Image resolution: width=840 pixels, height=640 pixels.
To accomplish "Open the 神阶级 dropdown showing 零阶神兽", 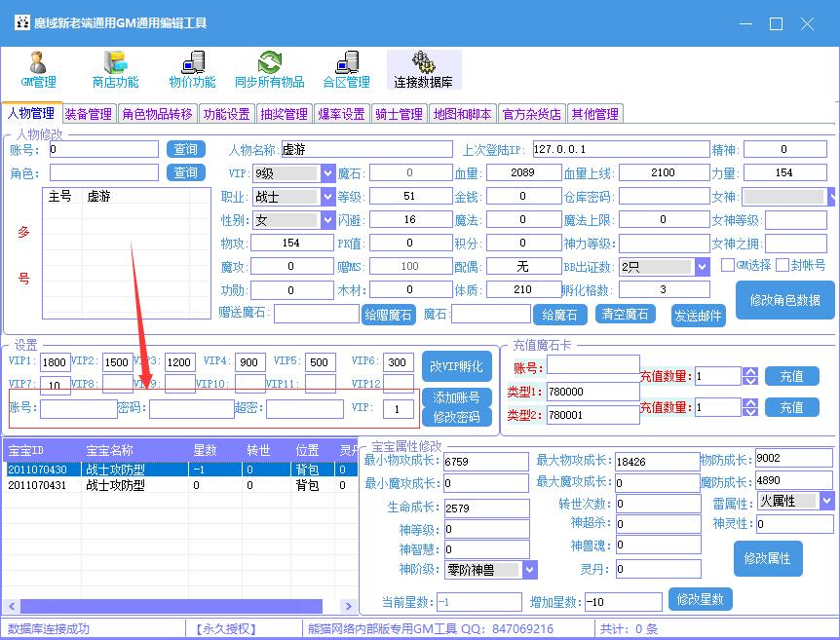I will [x=527, y=569].
